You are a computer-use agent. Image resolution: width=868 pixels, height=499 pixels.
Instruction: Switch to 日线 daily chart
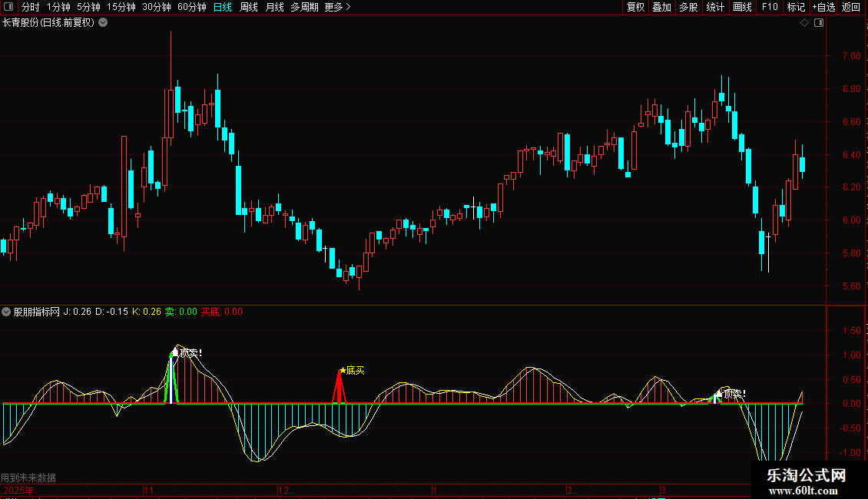click(x=223, y=7)
